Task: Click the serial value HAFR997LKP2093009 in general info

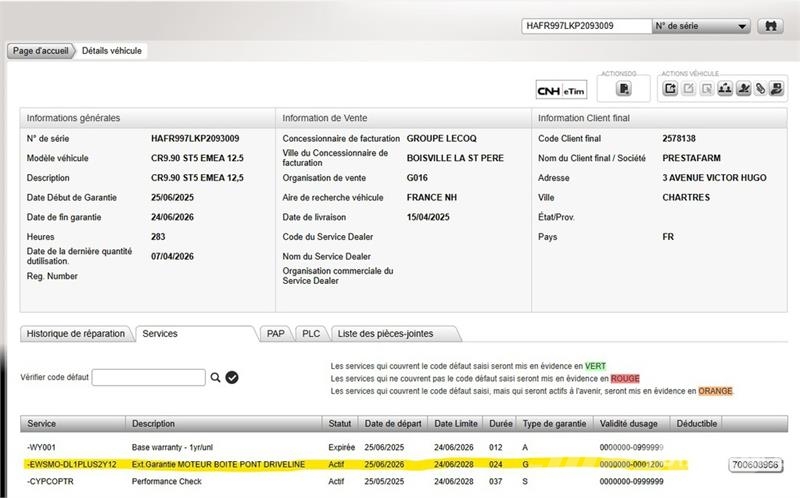Action: (195, 138)
